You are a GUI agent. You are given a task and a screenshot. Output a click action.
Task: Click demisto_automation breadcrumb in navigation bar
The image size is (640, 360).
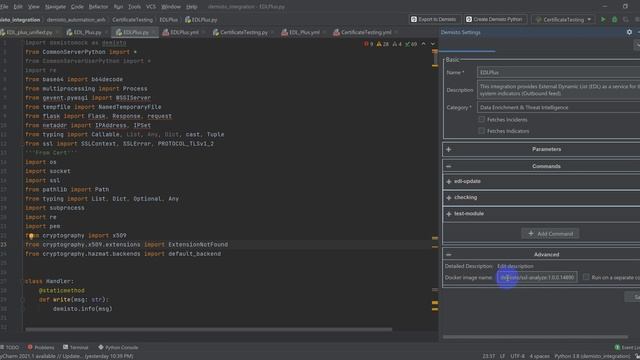[x=76, y=20]
